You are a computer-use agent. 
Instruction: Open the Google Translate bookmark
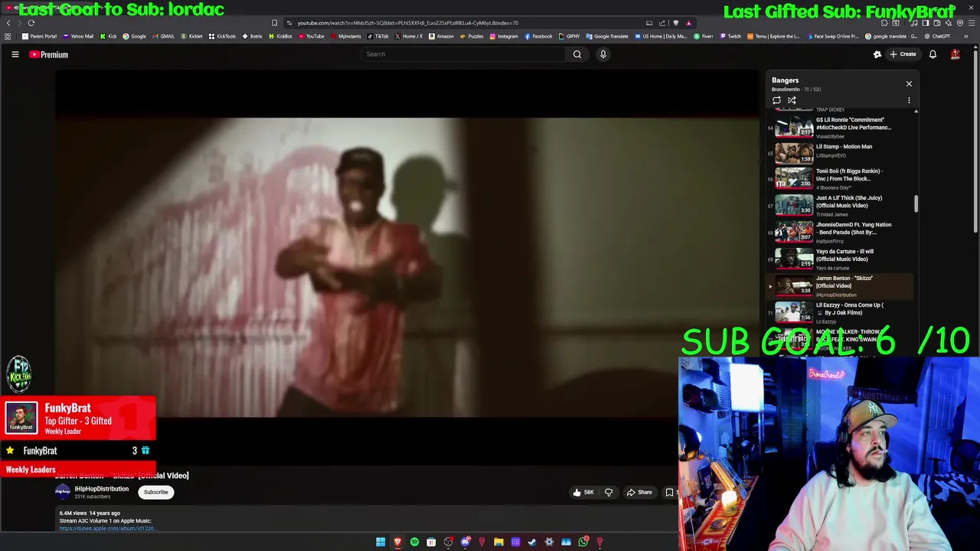coord(607,36)
